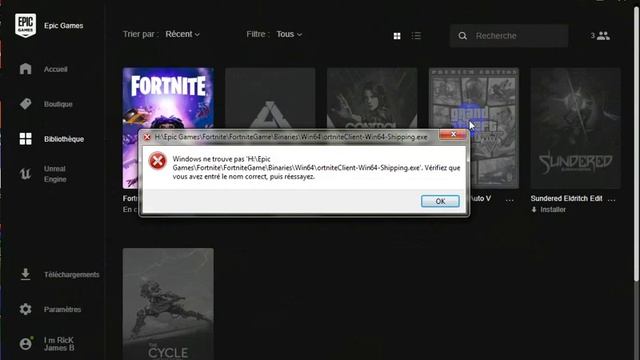Click the Accueil house icon
640x360 pixels.
pos(25,69)
